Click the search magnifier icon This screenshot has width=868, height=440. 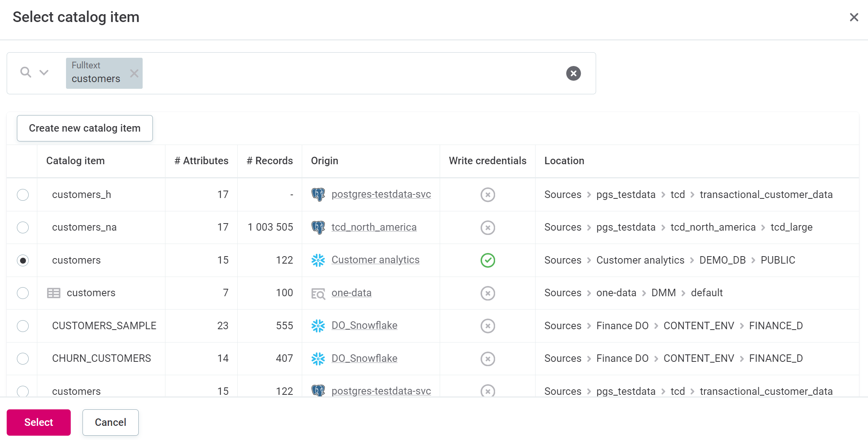click(26, 72)
